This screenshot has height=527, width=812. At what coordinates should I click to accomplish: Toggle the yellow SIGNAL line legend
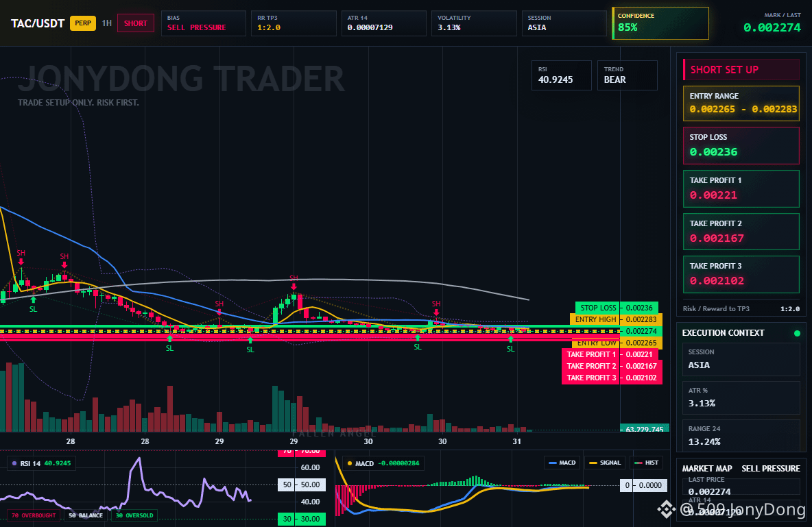click(x=605, y=463)
